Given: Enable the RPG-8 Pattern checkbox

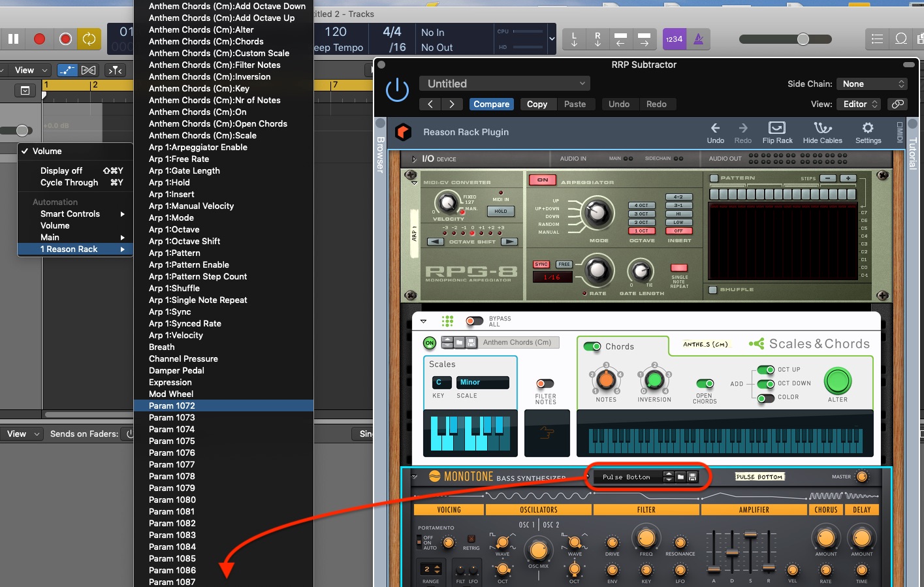Looking at the screenshot, I should [x=714, y=178].
